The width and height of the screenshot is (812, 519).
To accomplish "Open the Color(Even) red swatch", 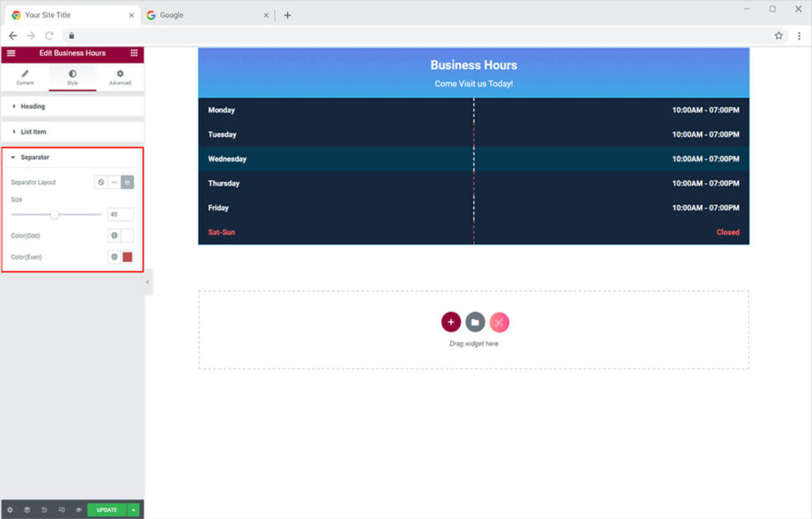I will tap(128, 257).
